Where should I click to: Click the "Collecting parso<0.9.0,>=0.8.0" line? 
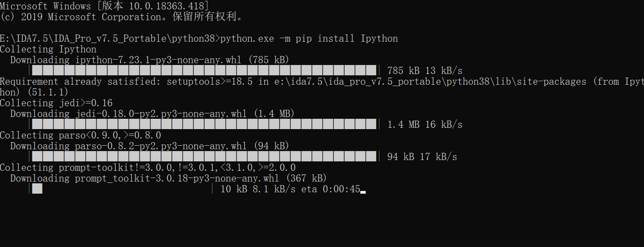click(x=80, y=135)
